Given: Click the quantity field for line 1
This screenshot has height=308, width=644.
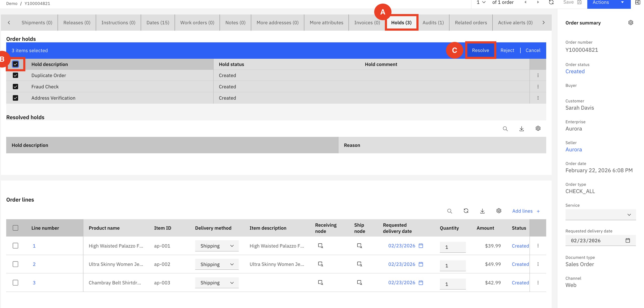Looking at the screenshot, I should pos(453,247).
